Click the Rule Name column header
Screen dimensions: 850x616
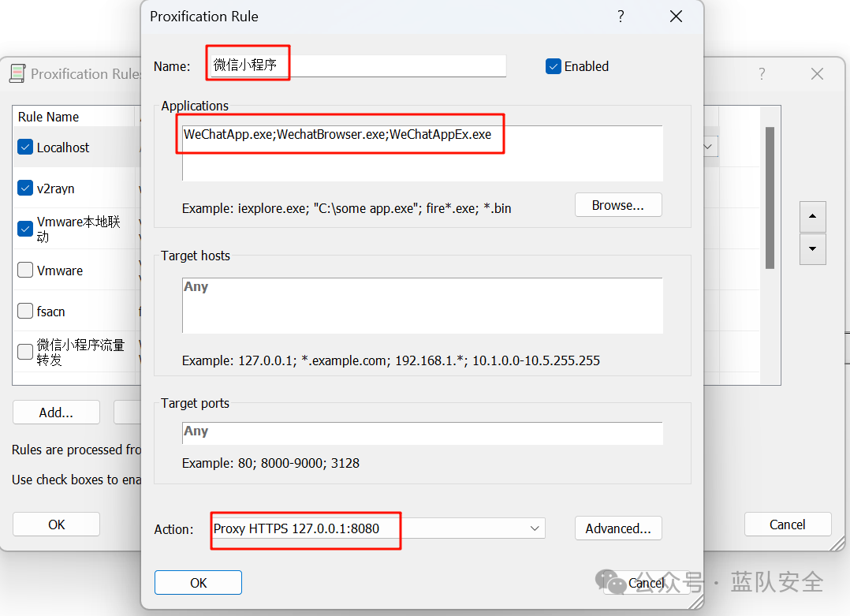pyautogui.click(x=74, y=117)
